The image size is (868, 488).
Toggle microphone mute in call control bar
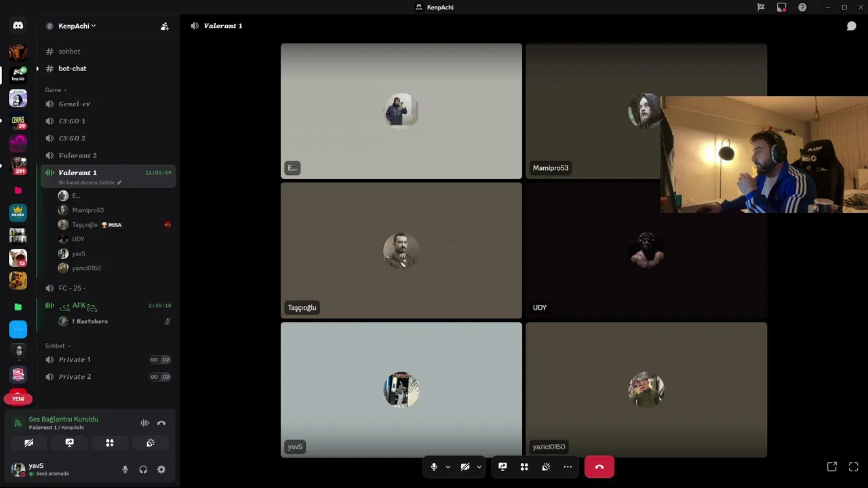pyautogui.click(x=434, y=467)
